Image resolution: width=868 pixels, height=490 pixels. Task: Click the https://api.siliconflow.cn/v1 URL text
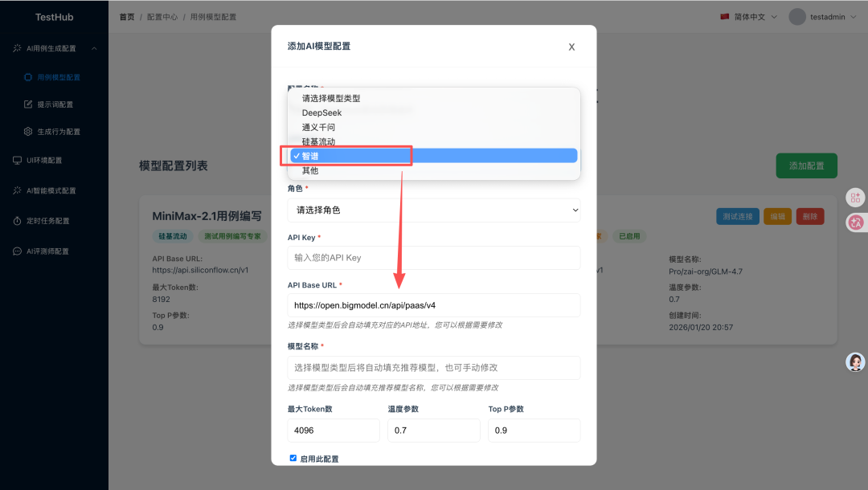click(x=200, y=271)
